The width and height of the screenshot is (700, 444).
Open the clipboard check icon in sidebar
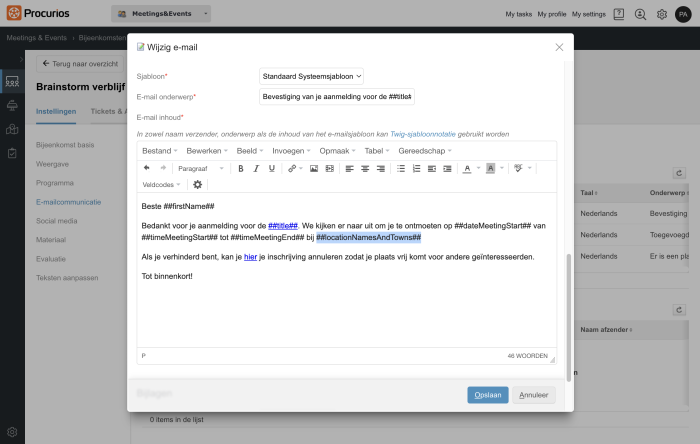pyautogui.click(x=12, y=153)
